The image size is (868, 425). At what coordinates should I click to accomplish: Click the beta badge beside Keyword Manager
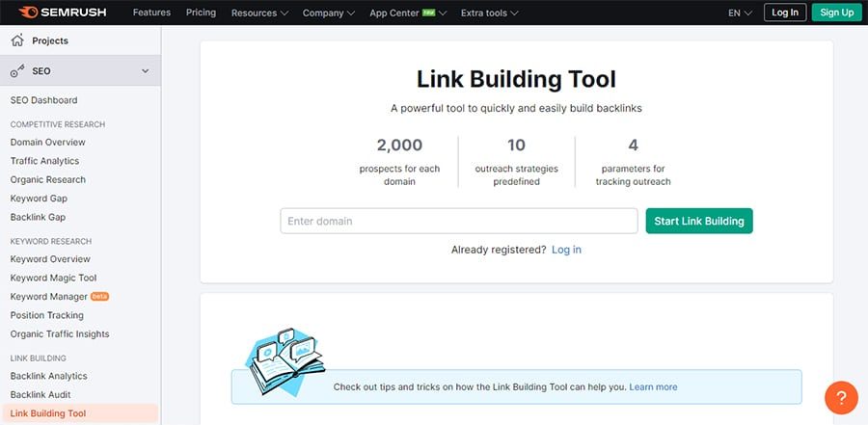tap(99, 297)
